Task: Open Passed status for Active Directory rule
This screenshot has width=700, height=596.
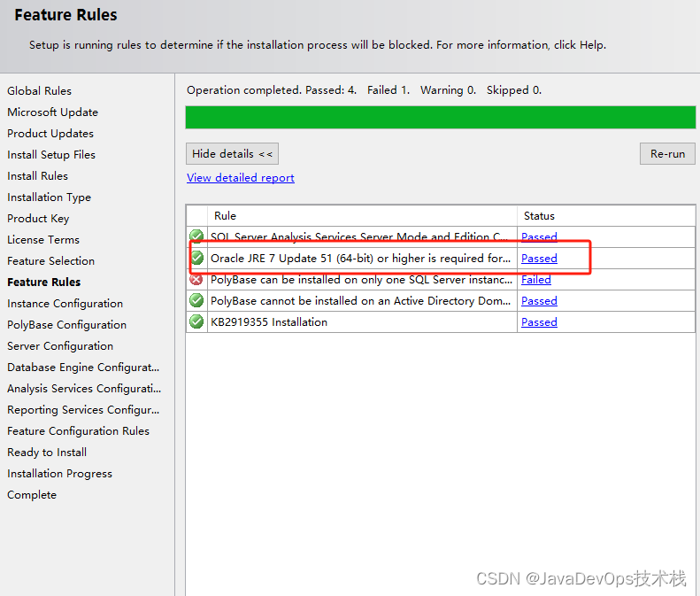Action: click(539, 301)
